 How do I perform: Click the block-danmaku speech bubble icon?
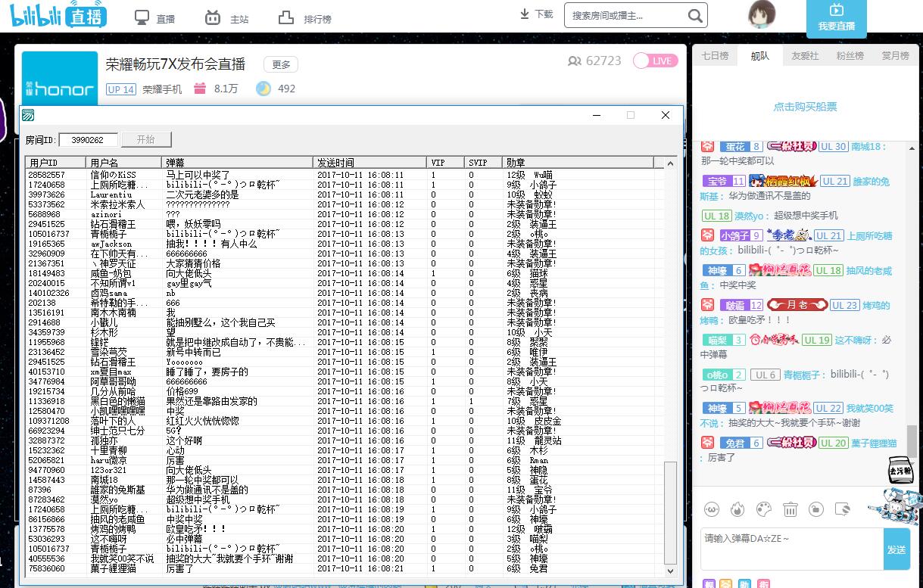[842, 509]
